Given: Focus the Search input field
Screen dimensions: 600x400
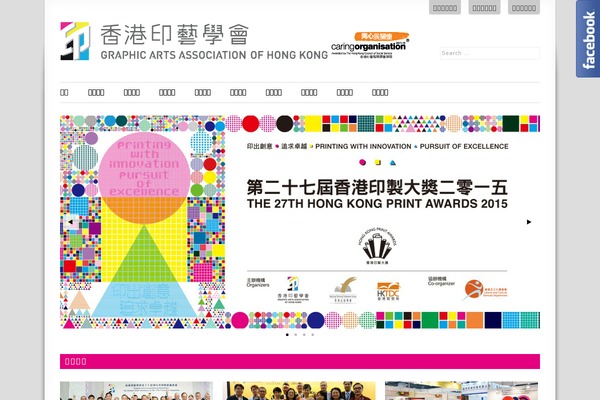Looking at the screenshot, I should pyautogui.click(x=489, y=53).
